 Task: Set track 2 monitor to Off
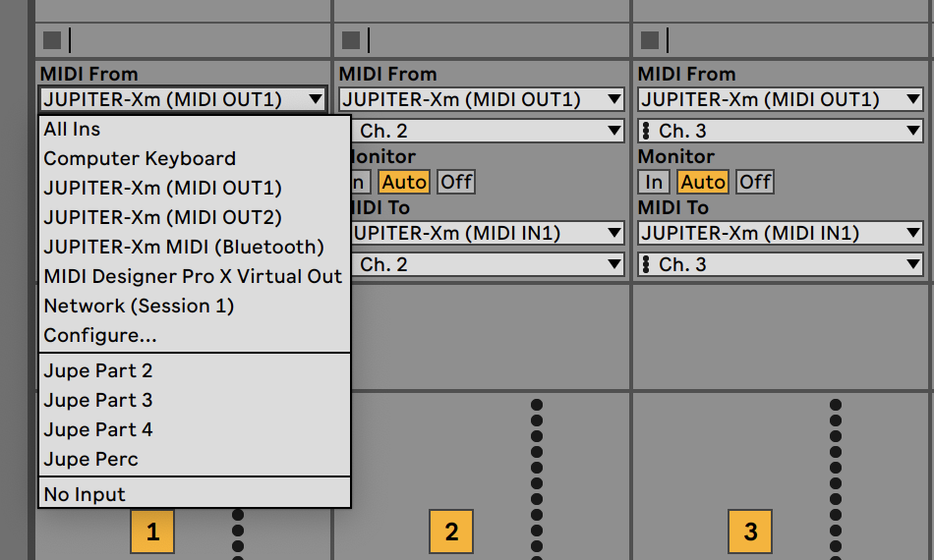click(456, 182)
